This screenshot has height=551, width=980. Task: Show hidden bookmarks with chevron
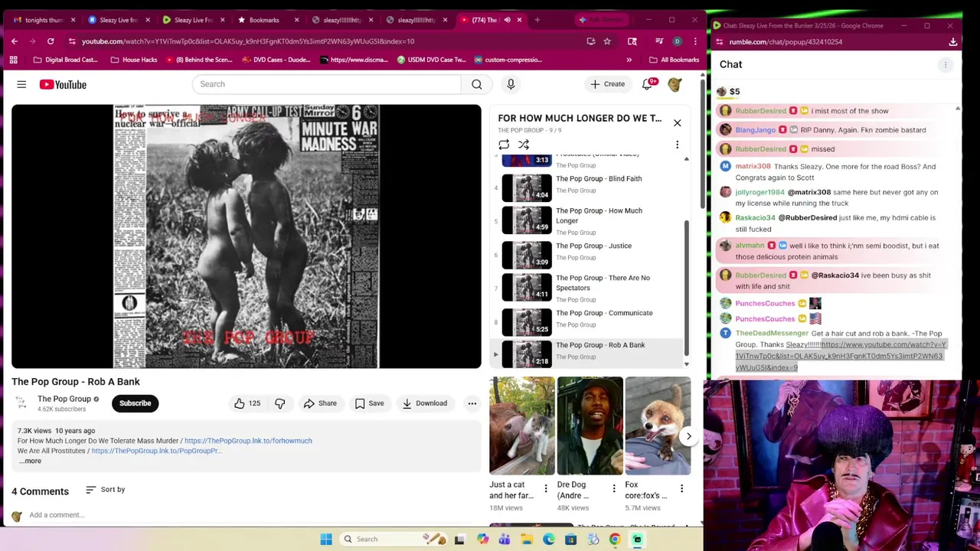pyautogui.click(x=629, y=60)
